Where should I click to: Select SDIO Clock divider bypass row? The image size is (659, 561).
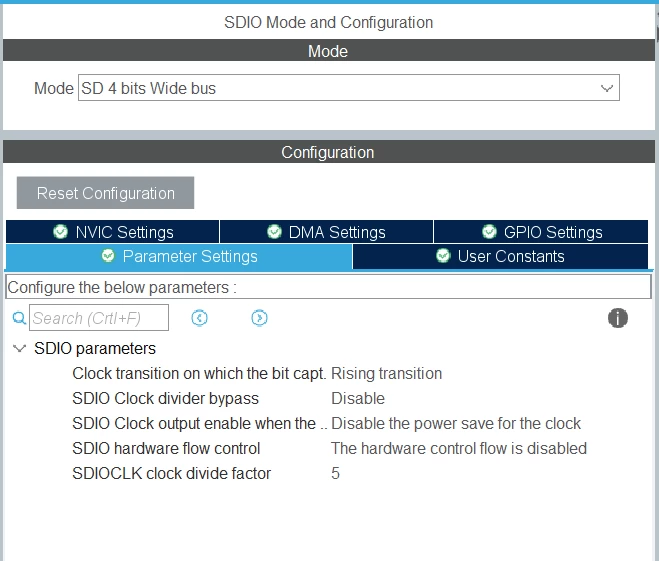(x=166, y=398)
